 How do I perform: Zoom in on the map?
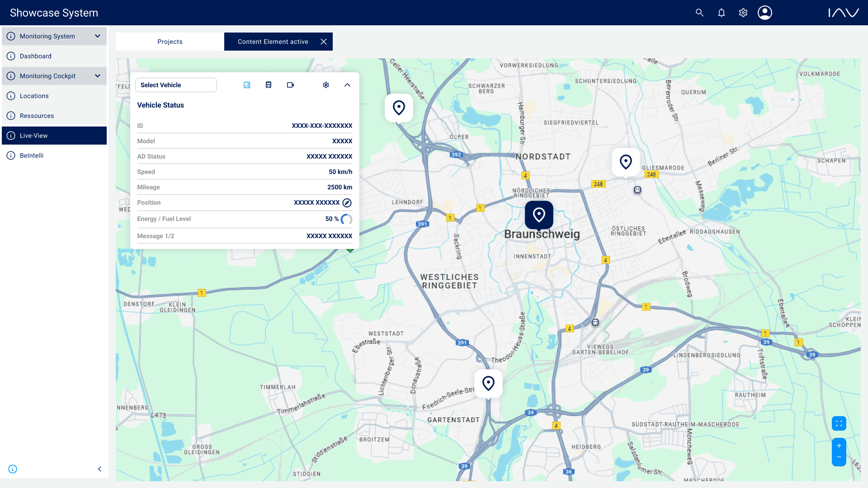point(839,446)
